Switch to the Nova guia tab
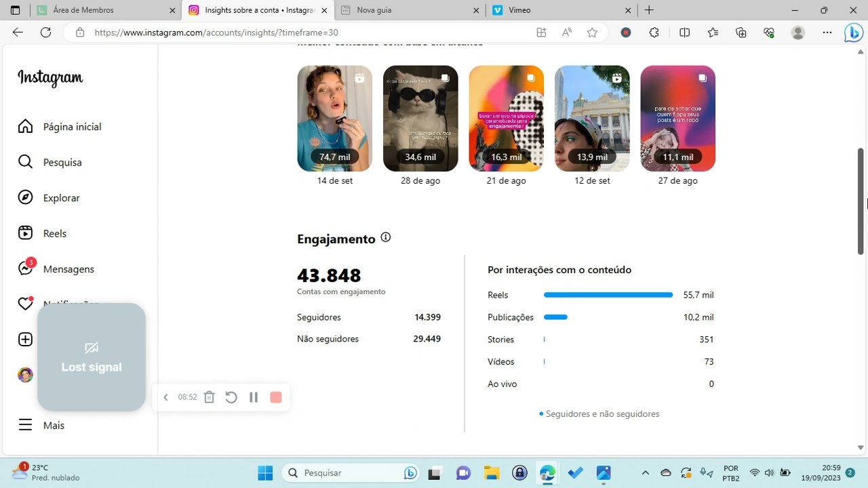 tap(410, 10)
